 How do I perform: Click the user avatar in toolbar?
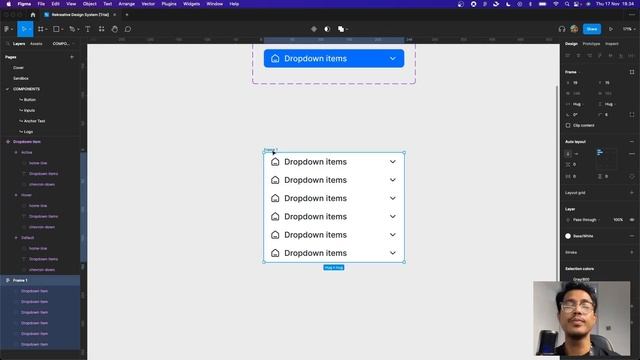pyautogui.click(x=574, y=29)
